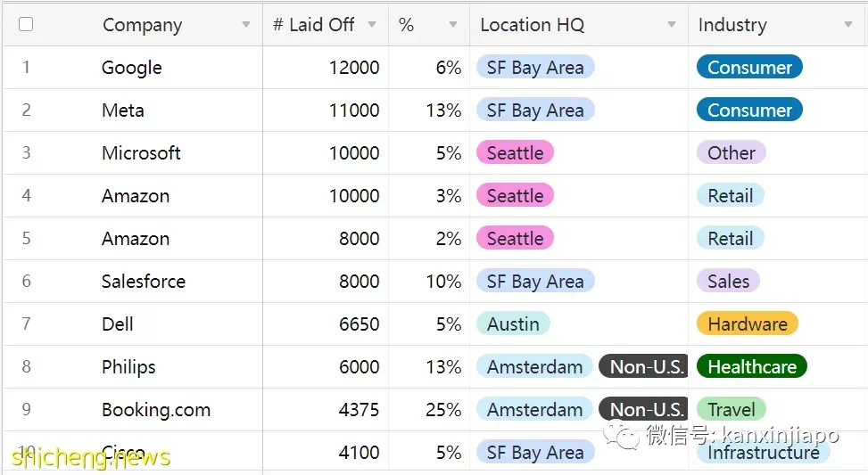Image resolution: width=868 pixels, height=475 pixels.
Task: Click the 25% value for Booking.com
Action: 443,409
